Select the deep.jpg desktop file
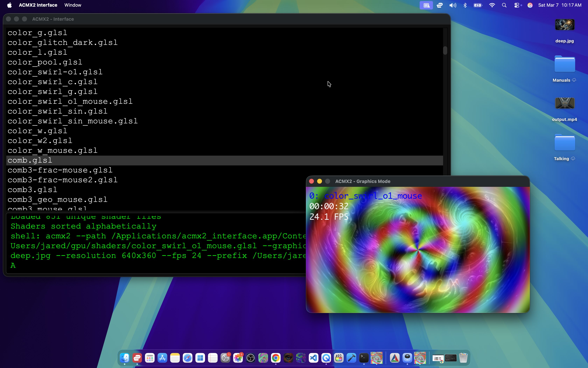Screen dimensions: 588x368 click(x=565, y=31)
